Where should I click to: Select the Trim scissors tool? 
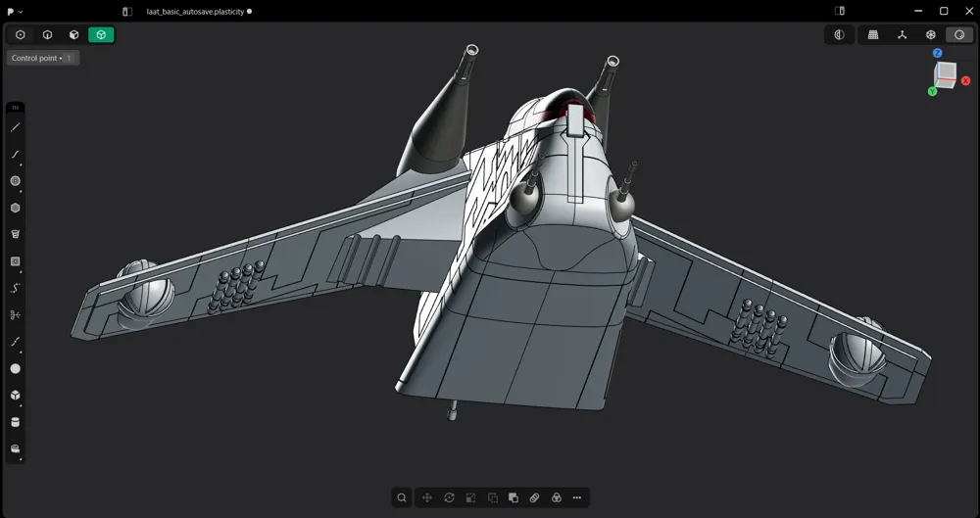point(16,315)
